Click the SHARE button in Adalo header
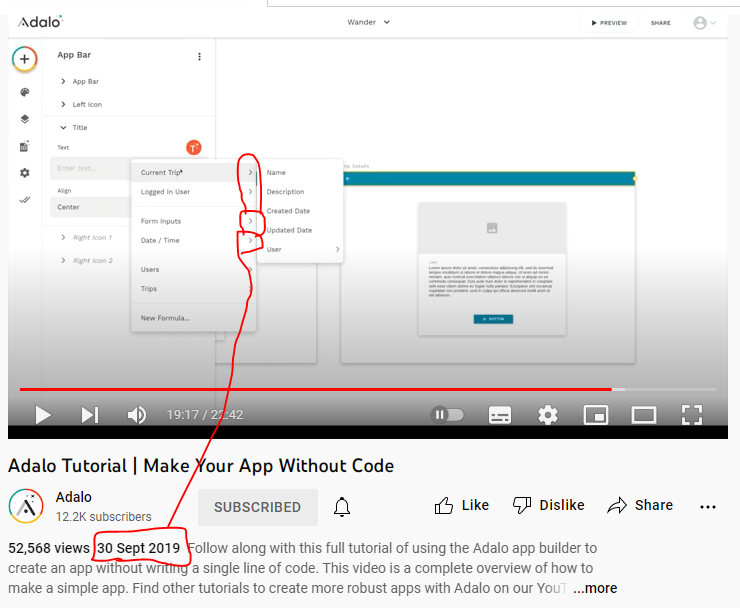This screenshot has width=740, height=608. tap(661, 23)
